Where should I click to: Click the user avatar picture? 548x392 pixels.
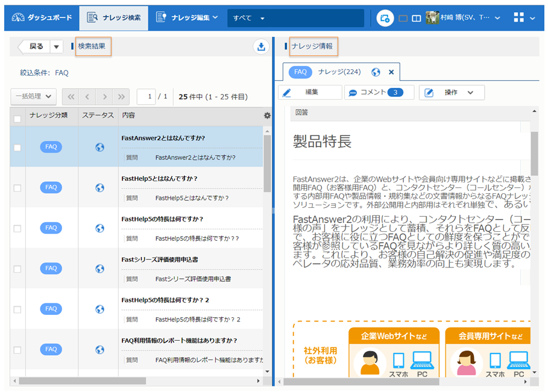pos(432,17)
